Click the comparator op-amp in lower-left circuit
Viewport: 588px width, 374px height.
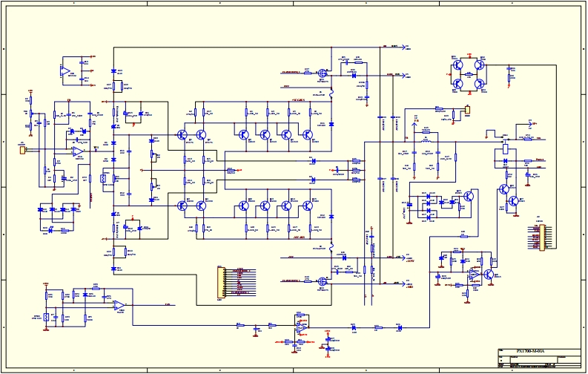pyautogui.click(x=119, y=304)
